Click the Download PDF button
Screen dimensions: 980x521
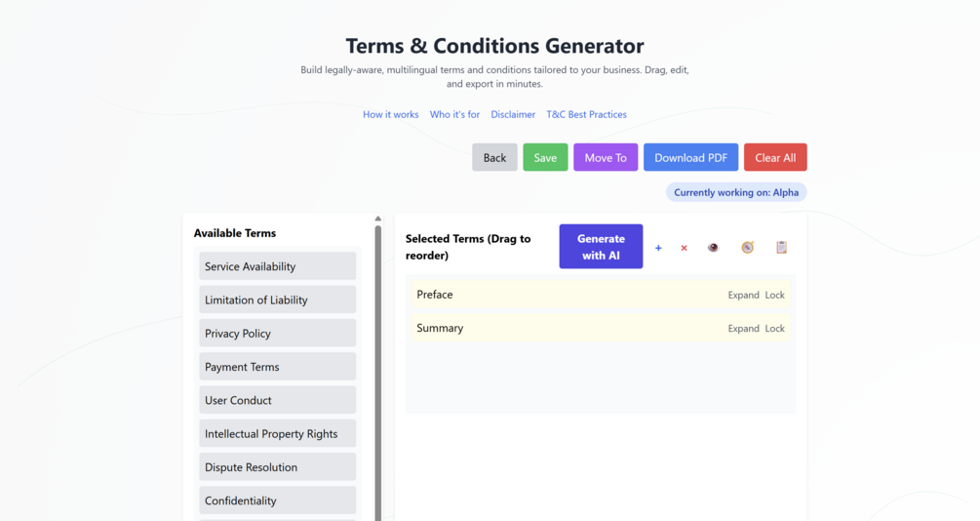[690, 157]
